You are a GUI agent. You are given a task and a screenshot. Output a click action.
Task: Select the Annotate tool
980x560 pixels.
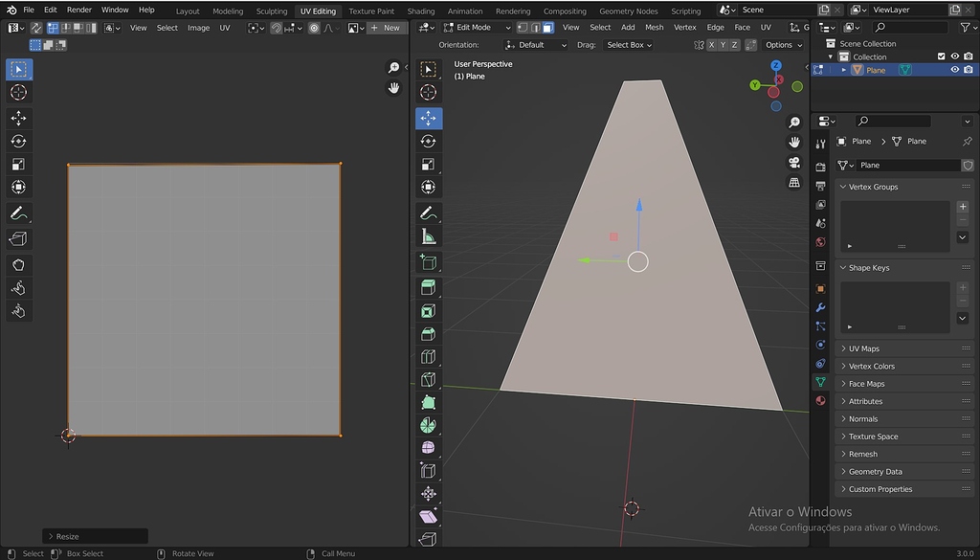click(428, 213)
